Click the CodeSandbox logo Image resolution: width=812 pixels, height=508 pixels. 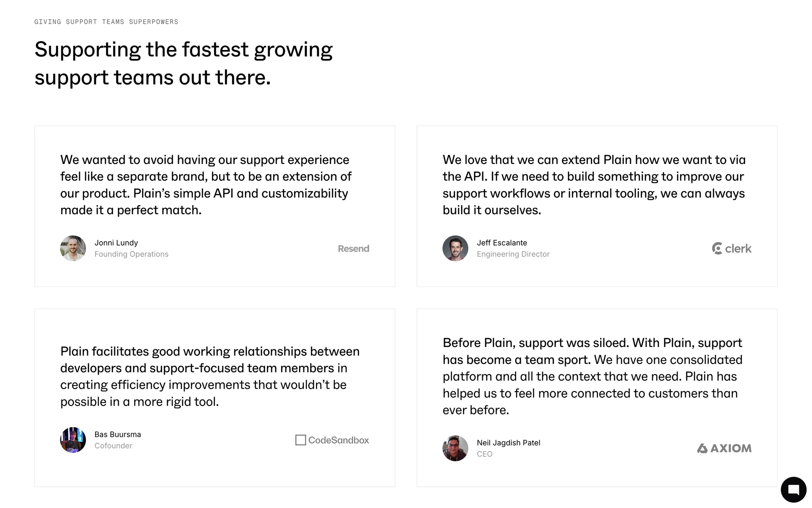[x=332, y=440]
